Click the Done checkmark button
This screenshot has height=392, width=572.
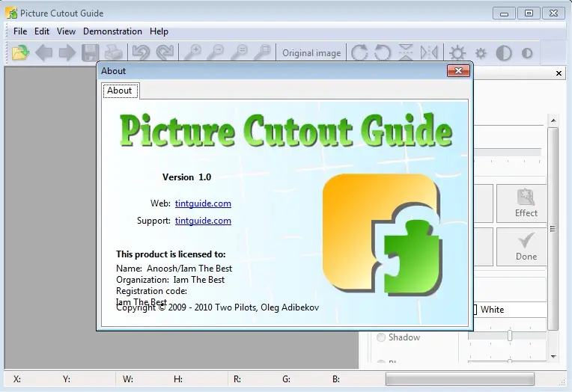tap(523, 247)
